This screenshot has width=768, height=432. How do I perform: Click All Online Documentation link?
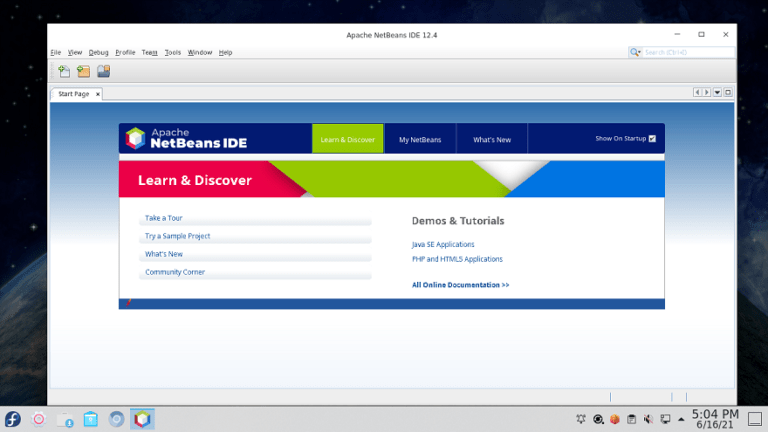coord(460,285)
